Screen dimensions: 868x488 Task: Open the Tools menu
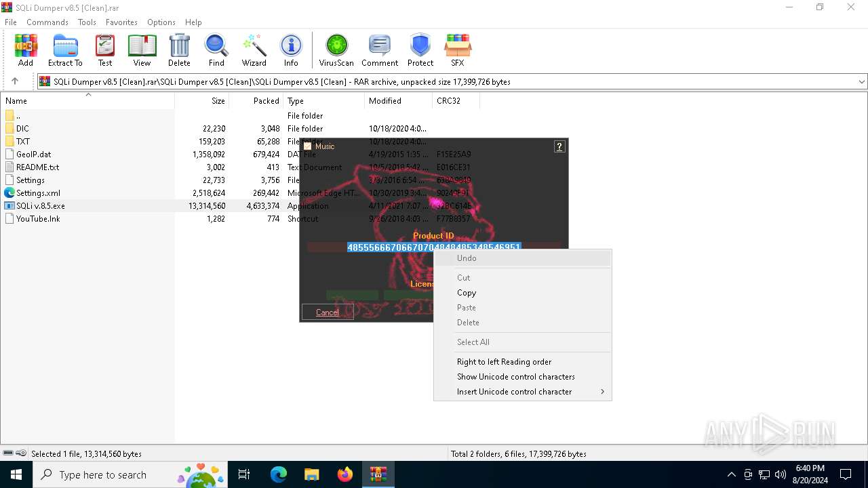[x=87, y=22]
